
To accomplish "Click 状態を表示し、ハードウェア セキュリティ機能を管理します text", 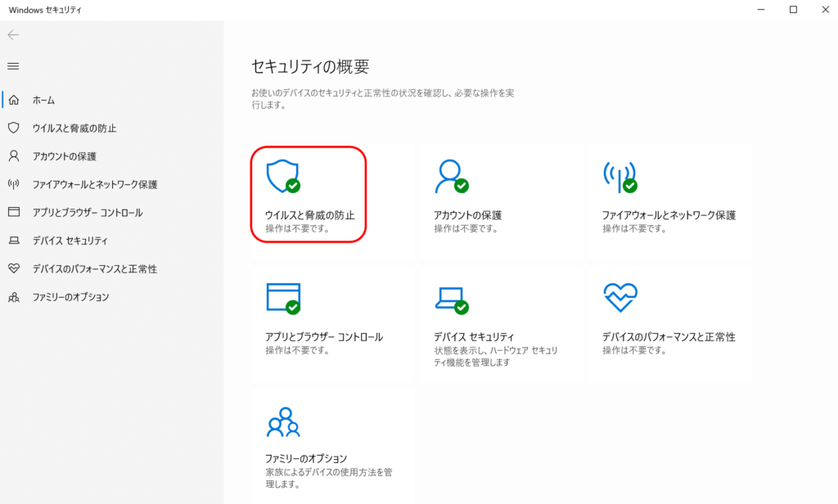I will (x=496, y=357).
